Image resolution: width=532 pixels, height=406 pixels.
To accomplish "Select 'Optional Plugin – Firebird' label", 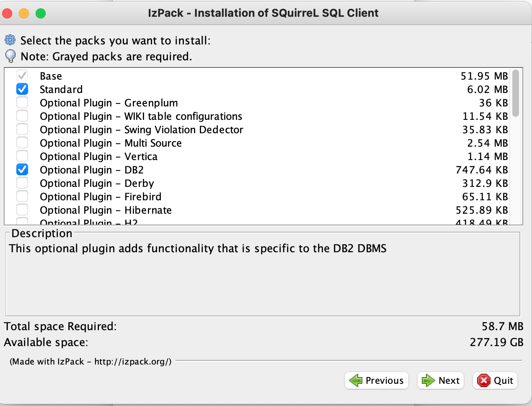I will point(101,197).
